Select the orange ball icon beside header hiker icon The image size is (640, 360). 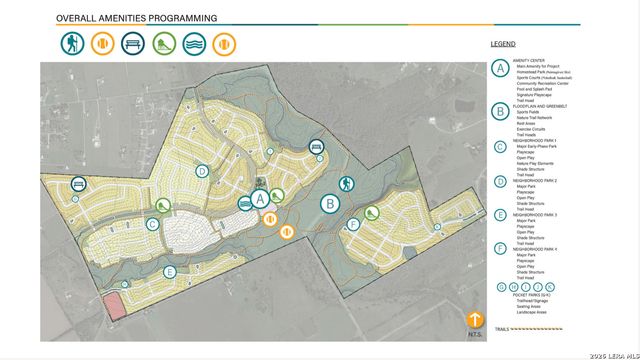pyautogui.click(x=102, y=44)
